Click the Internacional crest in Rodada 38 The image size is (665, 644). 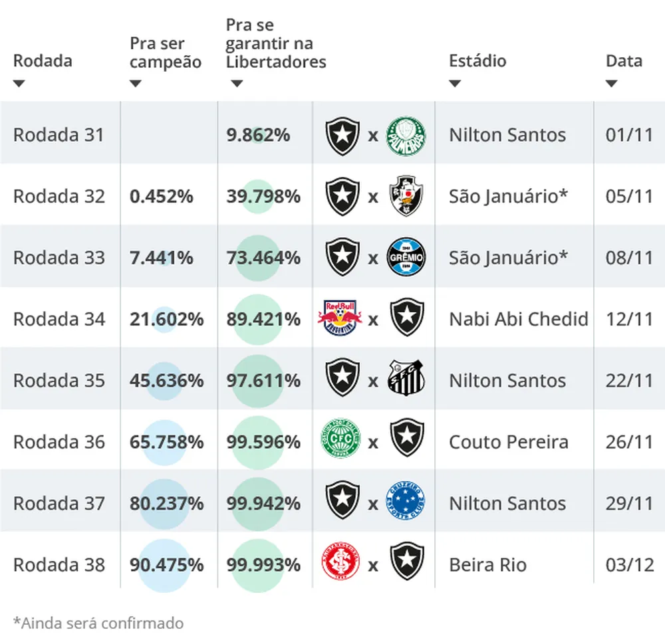[x=342, y=564]
